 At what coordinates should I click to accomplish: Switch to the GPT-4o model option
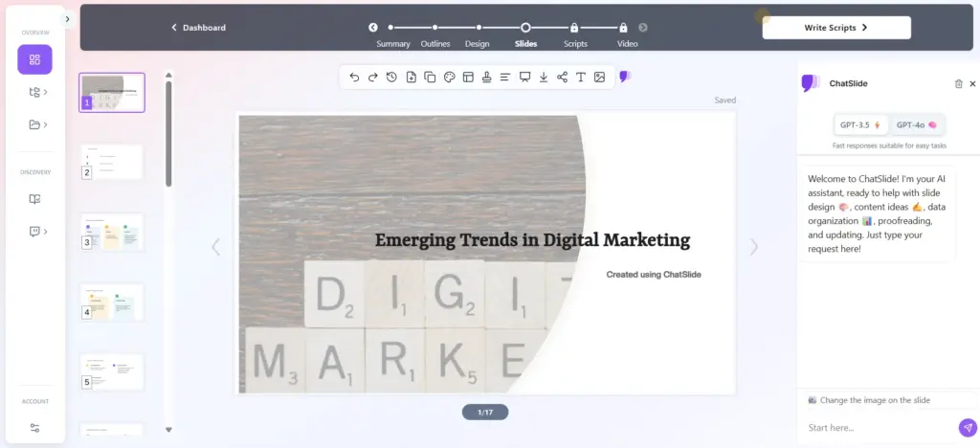916,124
